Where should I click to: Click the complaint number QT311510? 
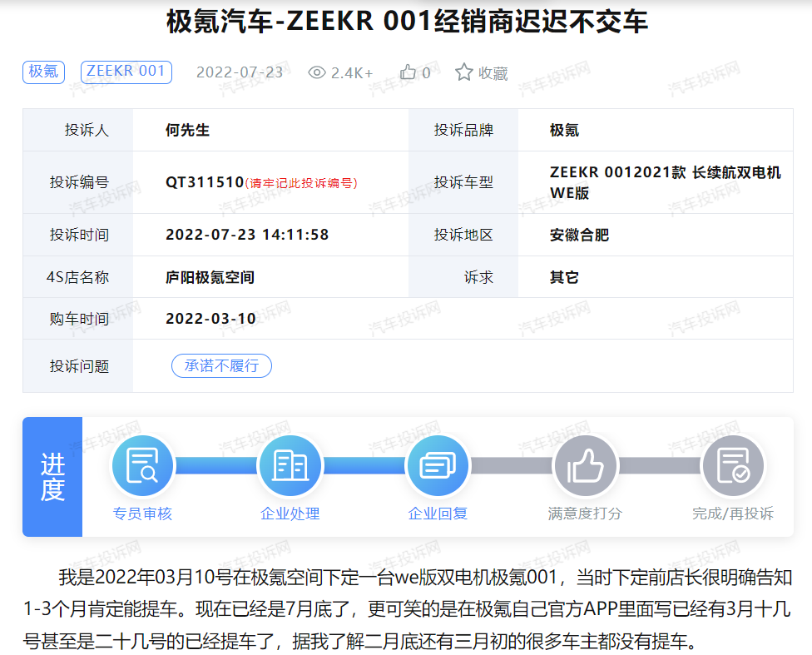[x=205, y=182]
